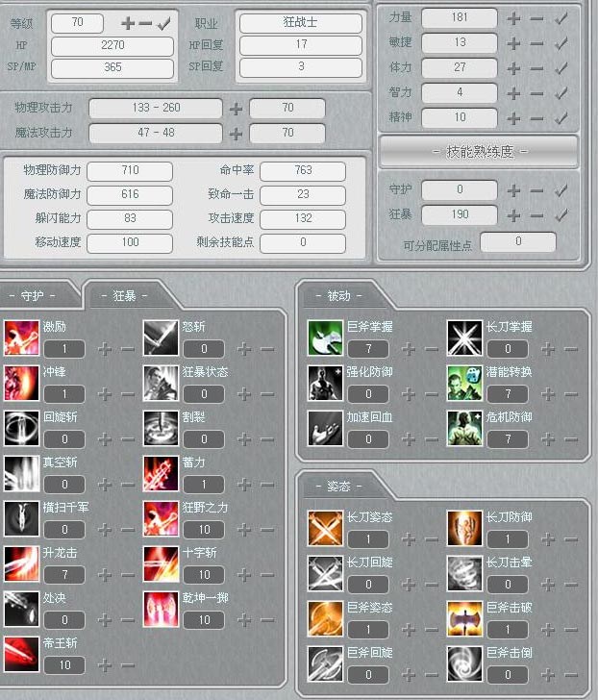The height and width of the screenshot is (700, 598).
Task: Select the 被动 tab header
Action: click(339, 295)
